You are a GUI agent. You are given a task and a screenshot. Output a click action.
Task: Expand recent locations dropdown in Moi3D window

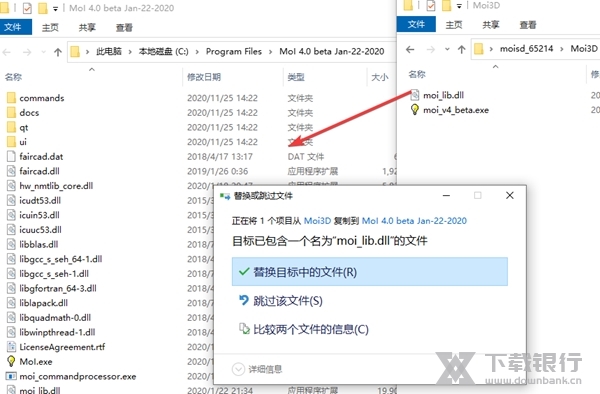447,49
